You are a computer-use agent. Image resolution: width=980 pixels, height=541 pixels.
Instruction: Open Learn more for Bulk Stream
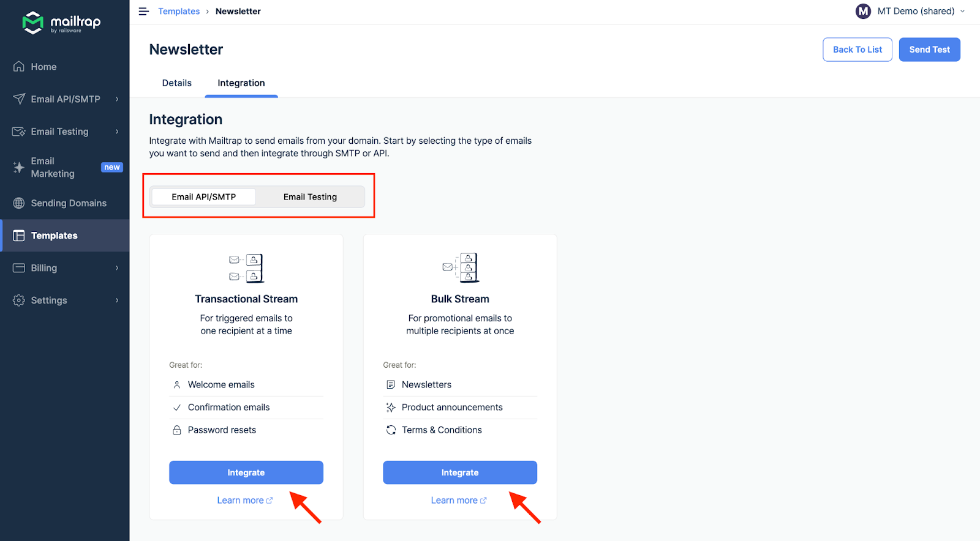tap(459, 499)
